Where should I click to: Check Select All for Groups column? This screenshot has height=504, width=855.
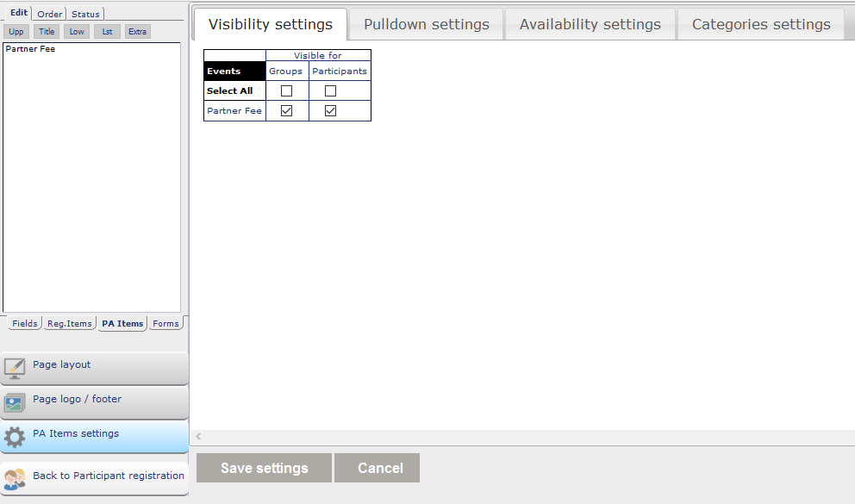pyautogui.click(x=287, y=90)
